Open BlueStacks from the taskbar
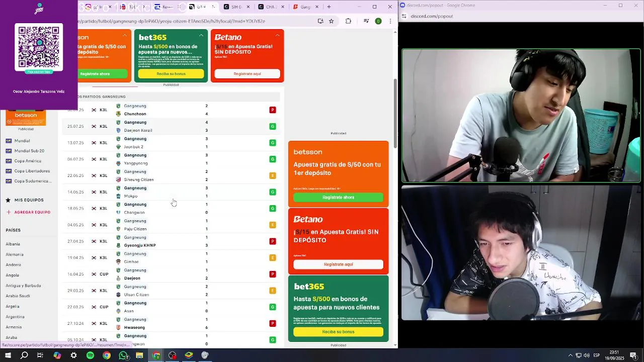 189,355
